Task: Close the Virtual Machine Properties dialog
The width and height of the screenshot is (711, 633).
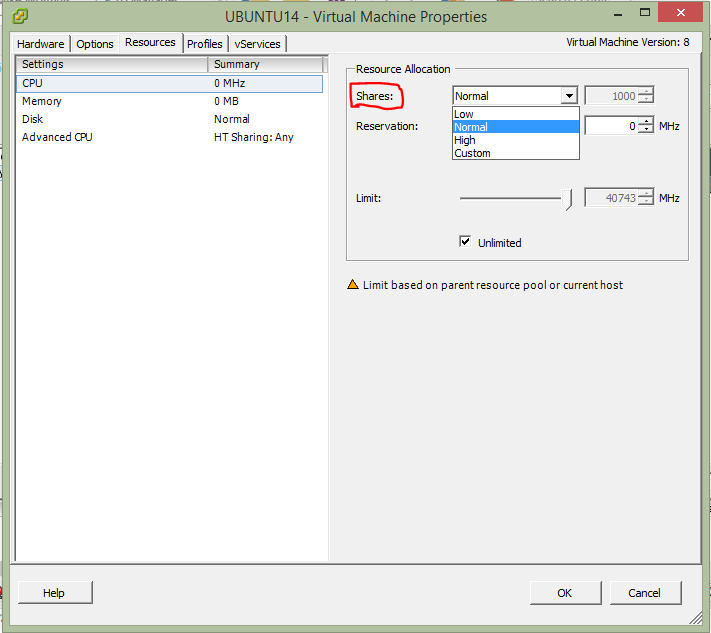Action: point(680,15)
